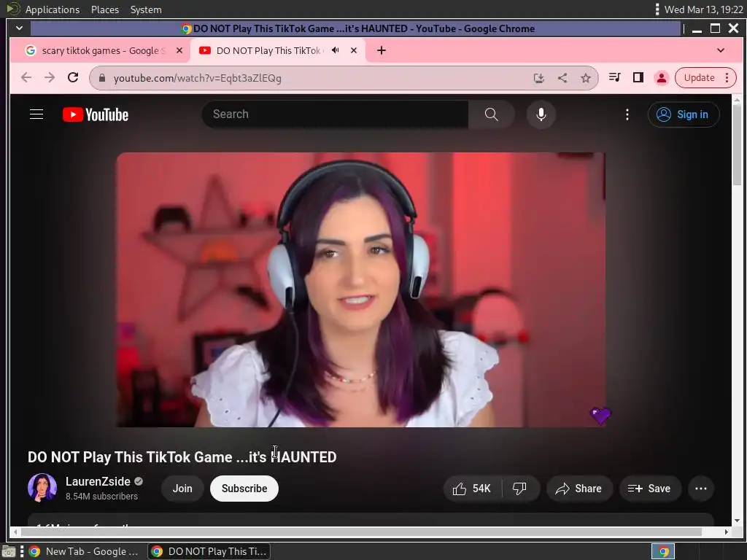Dislike the video with thumbs down
Screen dimensions: 747x560
point(519,489)
